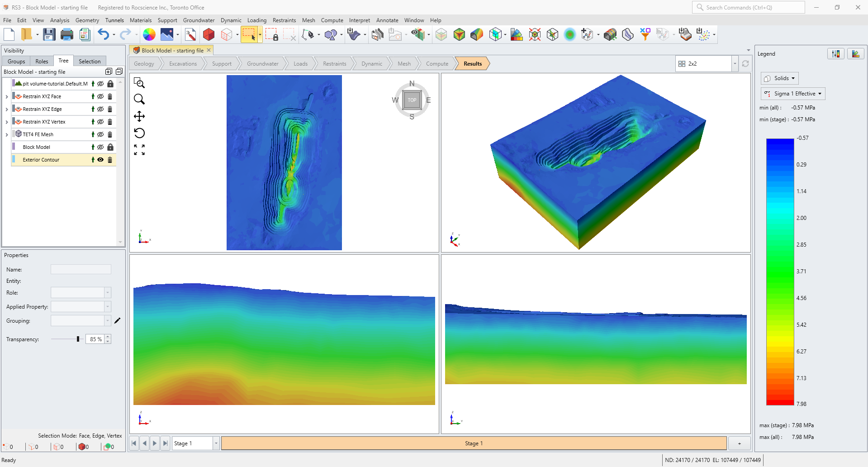Open the Stage 1 dropdown selector
Screen dimensions: 868x467
click(216, 443)
